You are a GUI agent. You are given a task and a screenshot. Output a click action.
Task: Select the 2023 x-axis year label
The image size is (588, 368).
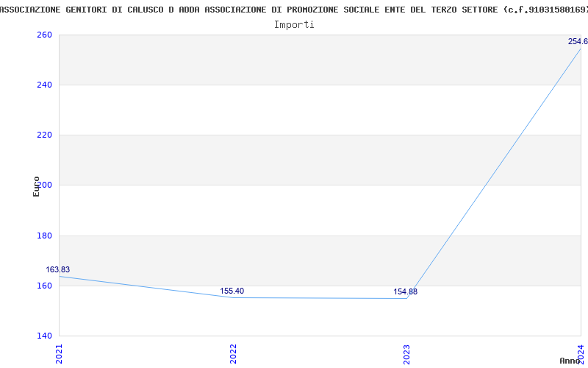(x=407, y=354)
